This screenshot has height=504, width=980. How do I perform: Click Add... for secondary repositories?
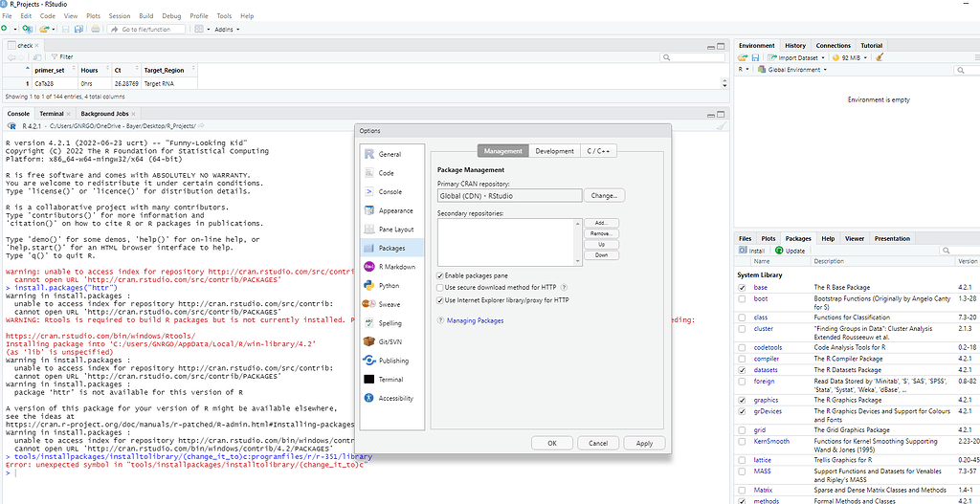(x=602, y=223)
